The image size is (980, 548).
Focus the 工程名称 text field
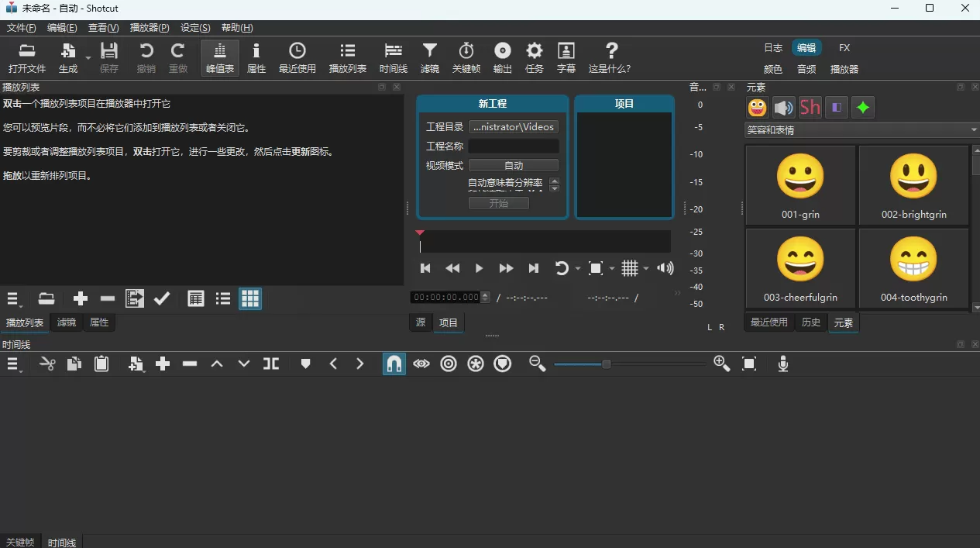[x=514, y=146]
